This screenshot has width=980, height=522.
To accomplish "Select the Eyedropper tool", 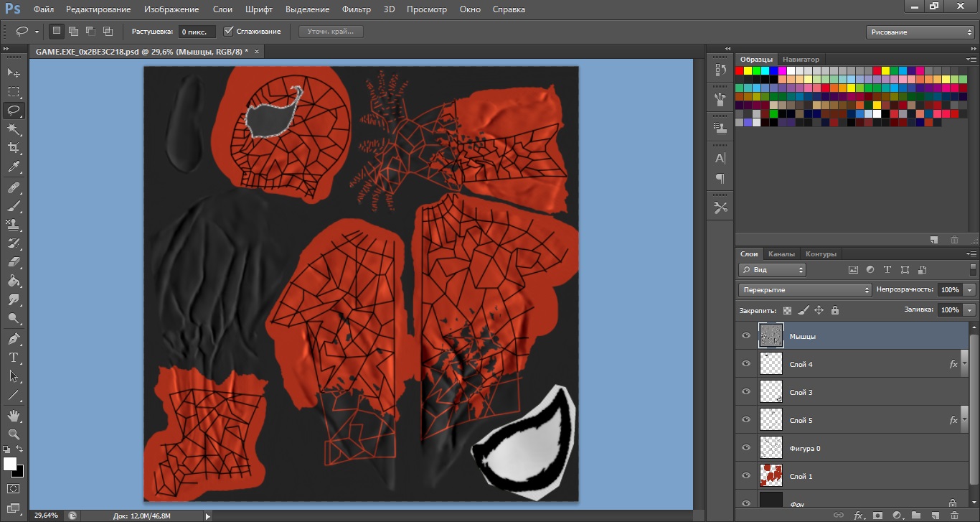I will pyautogui.click(x=14, y=167).
